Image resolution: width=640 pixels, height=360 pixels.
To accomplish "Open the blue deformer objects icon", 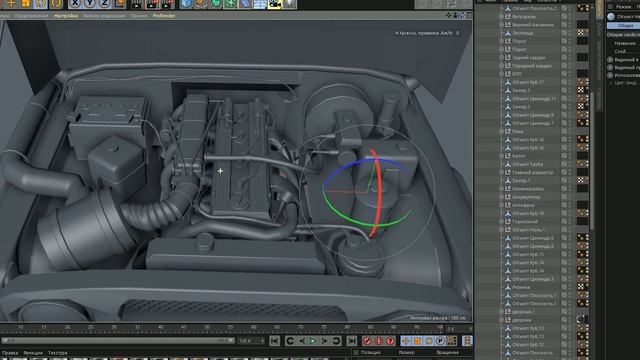I will click(x=245, y=4).
